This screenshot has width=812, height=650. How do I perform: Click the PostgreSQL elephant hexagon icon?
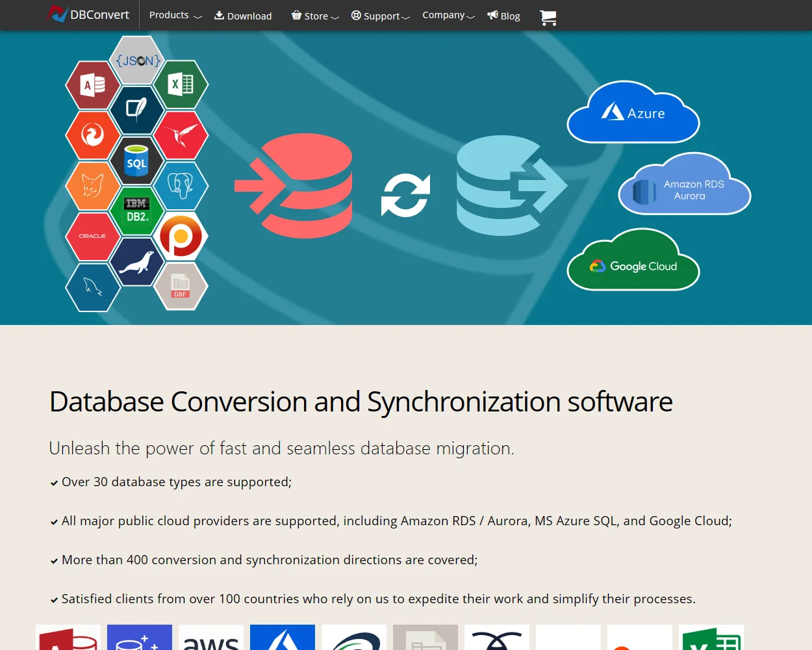click(x=182, y=187)
